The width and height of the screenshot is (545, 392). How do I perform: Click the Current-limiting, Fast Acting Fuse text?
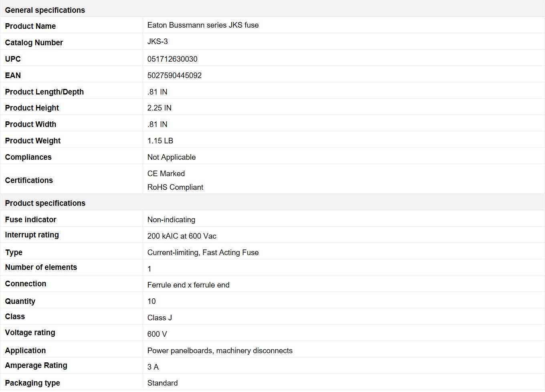coord(203,252)
